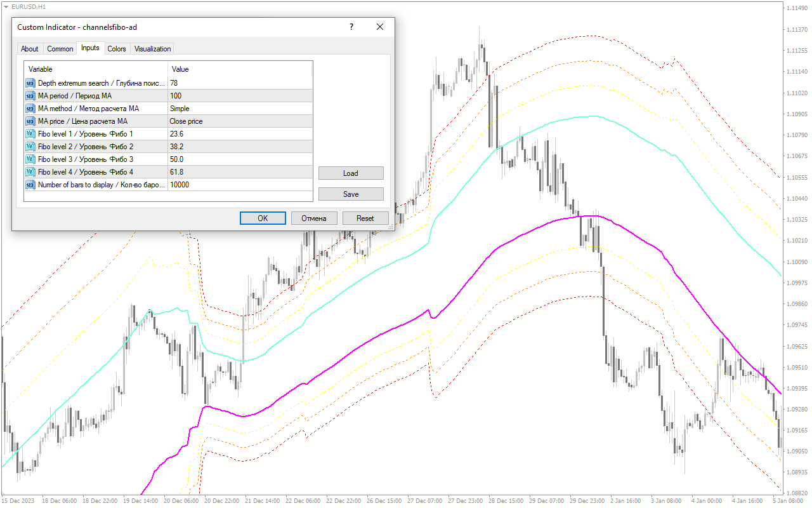Click the icon beside Fibo level 3
This screenshot has height=508, width=812.
click(x=30, y=159)
